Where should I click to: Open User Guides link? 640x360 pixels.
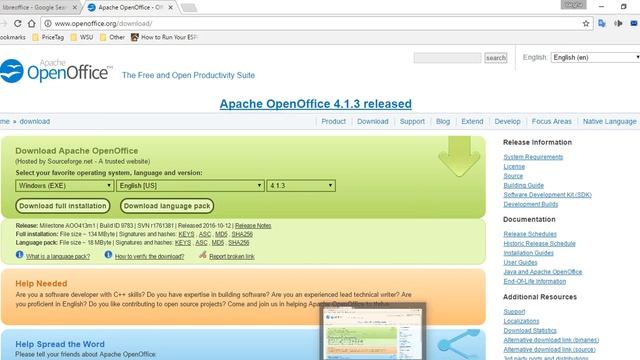[520, 262]
